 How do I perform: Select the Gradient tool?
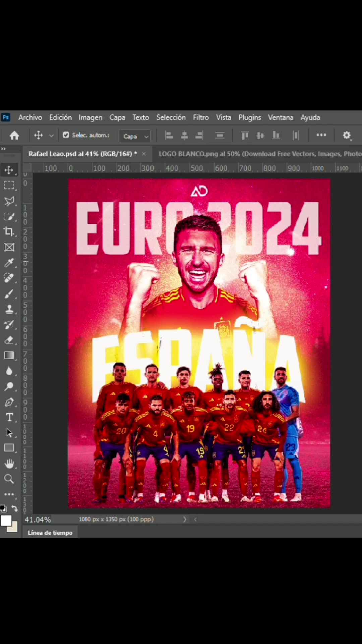click(x=9, y=355)
